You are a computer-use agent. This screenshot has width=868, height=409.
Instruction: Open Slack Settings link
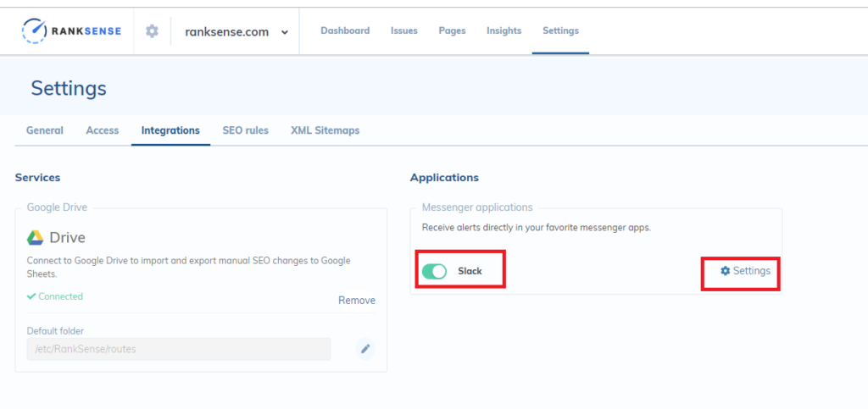click(x=745, y=271)
